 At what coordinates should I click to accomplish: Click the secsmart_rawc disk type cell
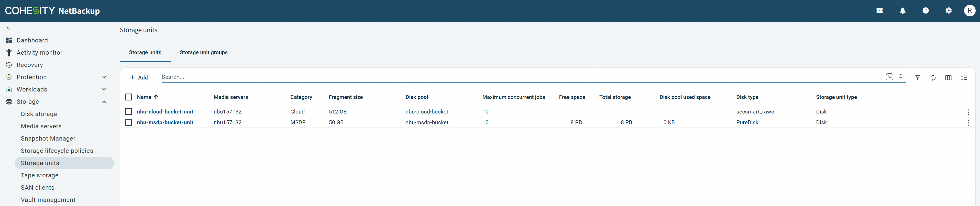(755, 112)
